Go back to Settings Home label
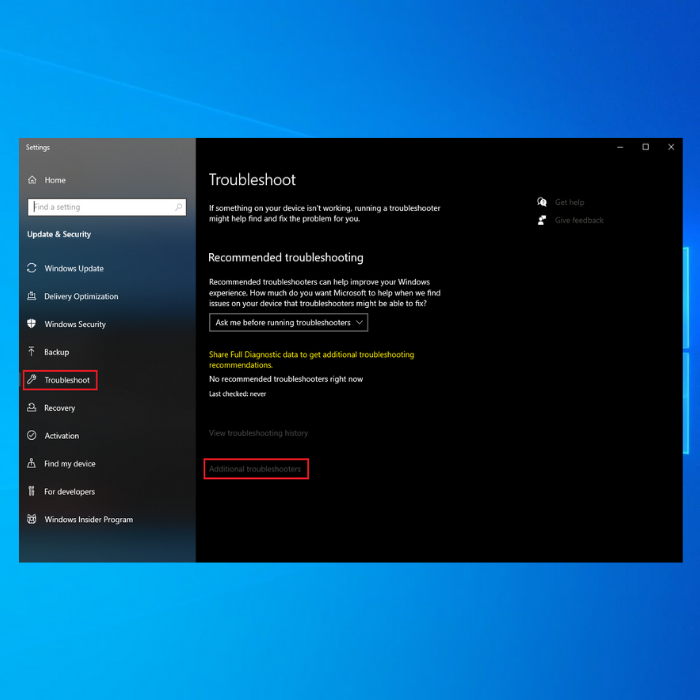Viewport: 700px width, 700px height. click(x=55, y=180)
